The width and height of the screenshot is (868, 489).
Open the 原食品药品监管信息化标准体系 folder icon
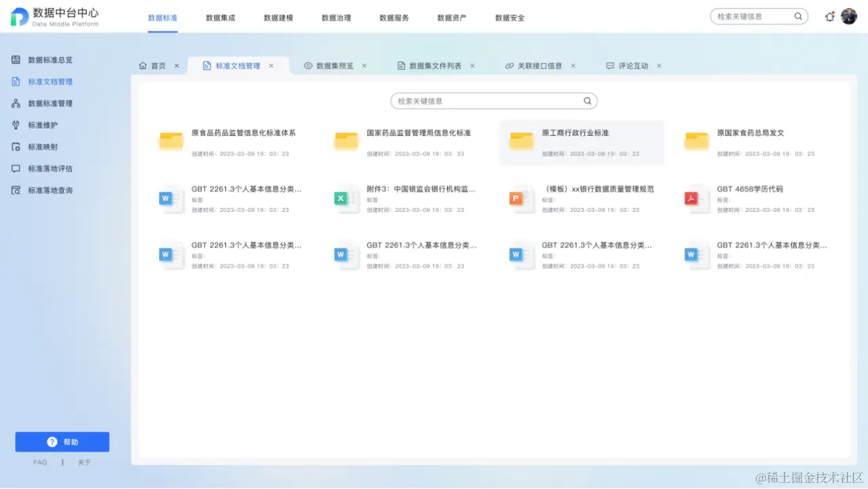(170, 141)
